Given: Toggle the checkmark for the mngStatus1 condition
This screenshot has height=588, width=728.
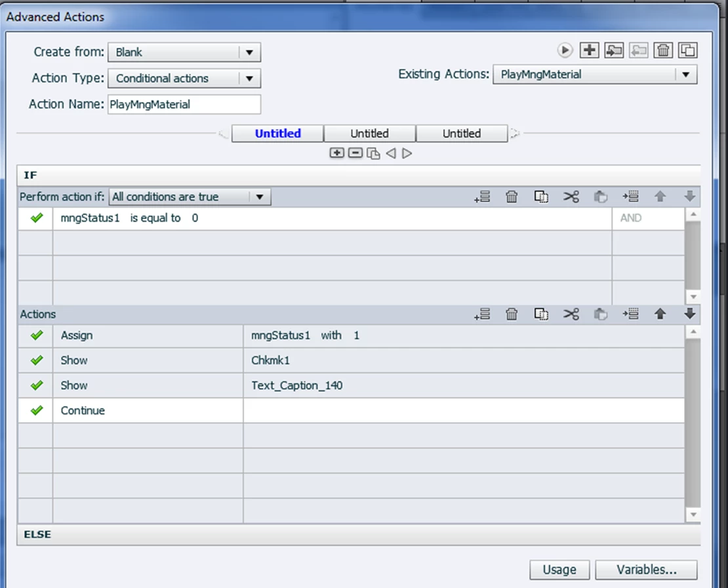Looking at the screenshot, I should (37, 218).
